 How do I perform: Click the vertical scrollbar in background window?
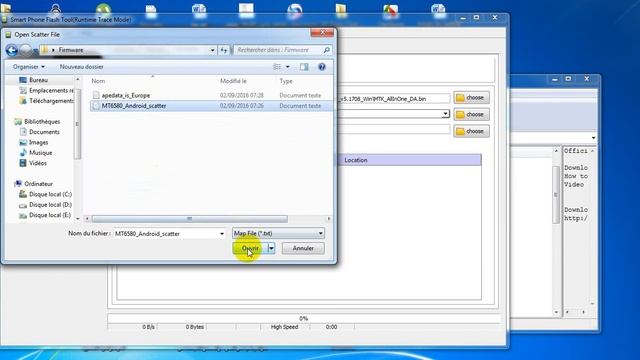(x=556, y=195)
